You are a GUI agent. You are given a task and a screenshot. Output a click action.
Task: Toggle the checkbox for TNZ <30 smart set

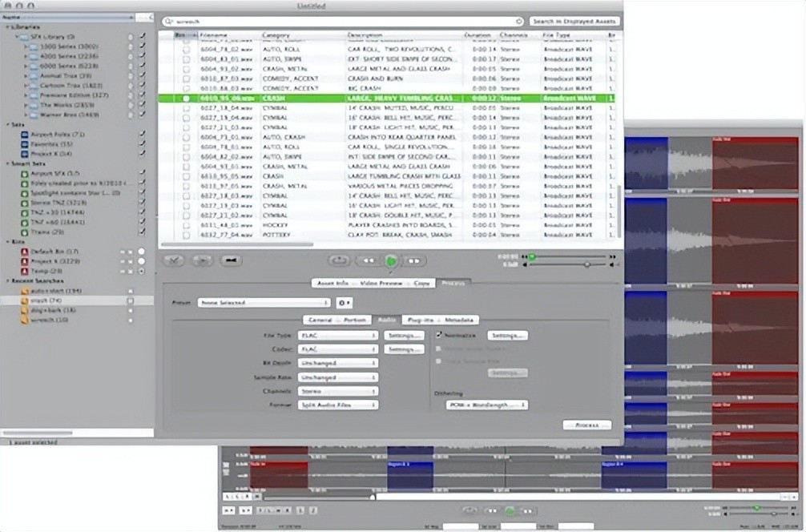[142, 212]
